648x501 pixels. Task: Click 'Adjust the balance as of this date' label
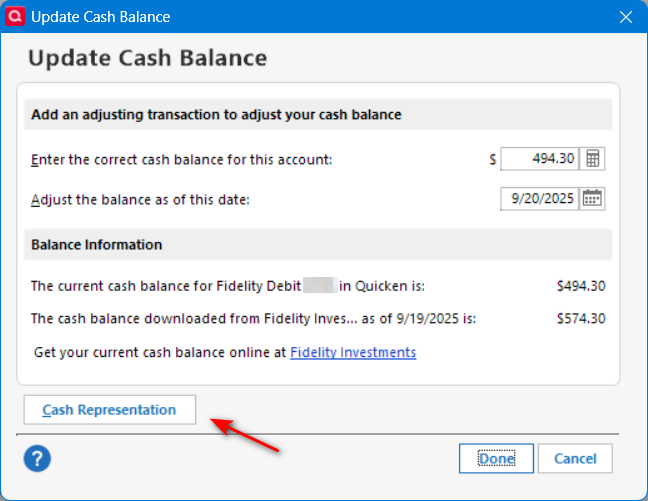(x=140, y=200)
